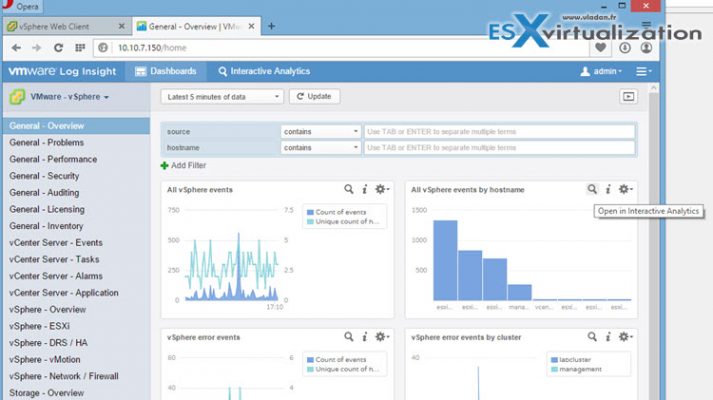The height and width of the screenshot is (400, 713).
Task: Open source filter contains dropdown
Action: click(x=321, y=132)
